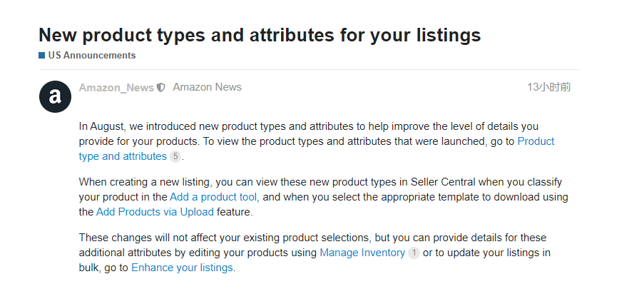644x299 pixels.
Task: Click the blue square category icon
Action: pos(42,55)
